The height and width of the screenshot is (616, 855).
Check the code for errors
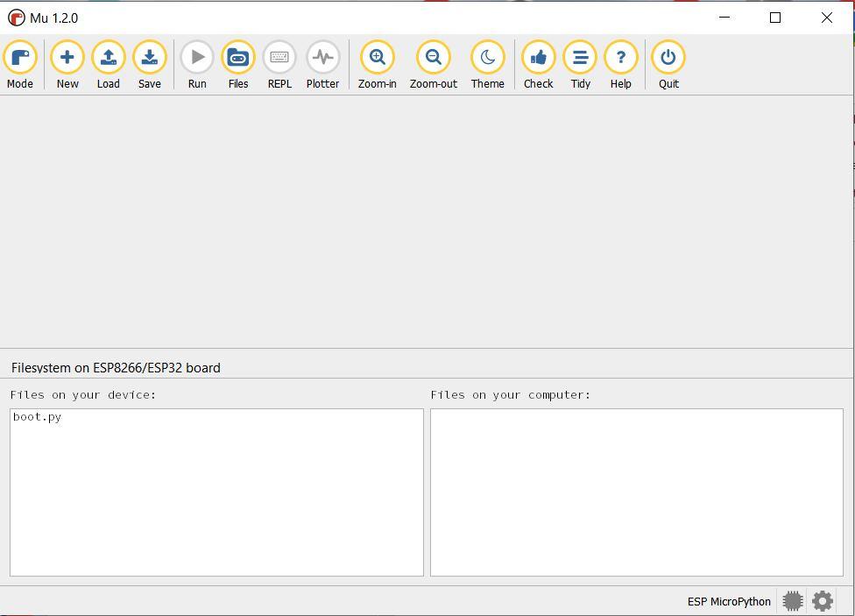[x=538, y=64]
